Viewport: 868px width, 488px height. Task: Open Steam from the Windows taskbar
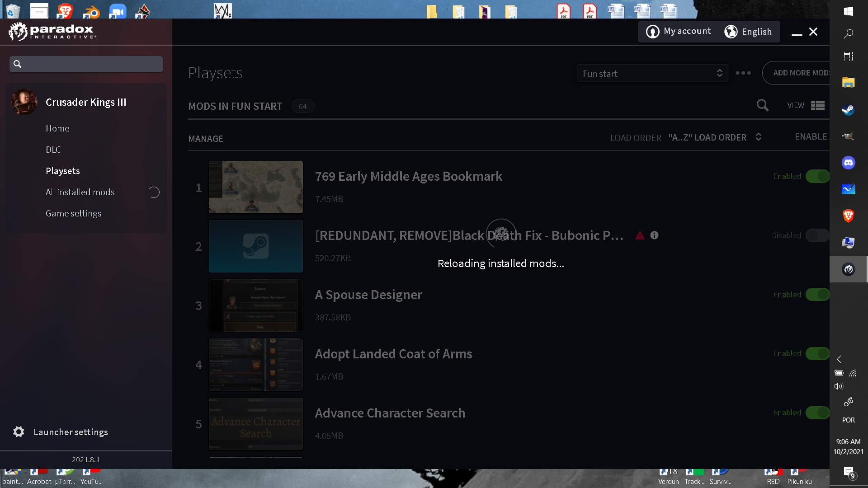pyautogui.click(x=848, y=110)
